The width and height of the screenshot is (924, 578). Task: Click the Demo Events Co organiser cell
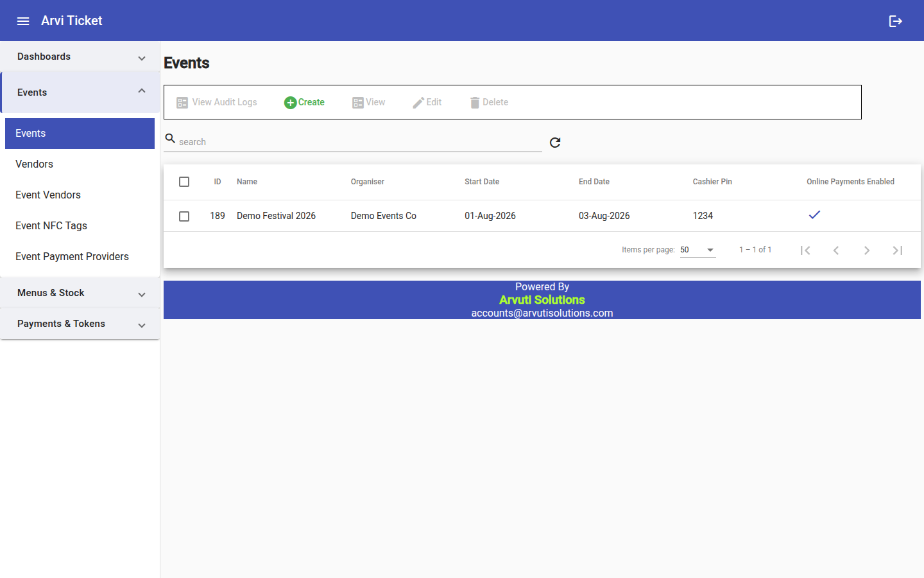384,216
